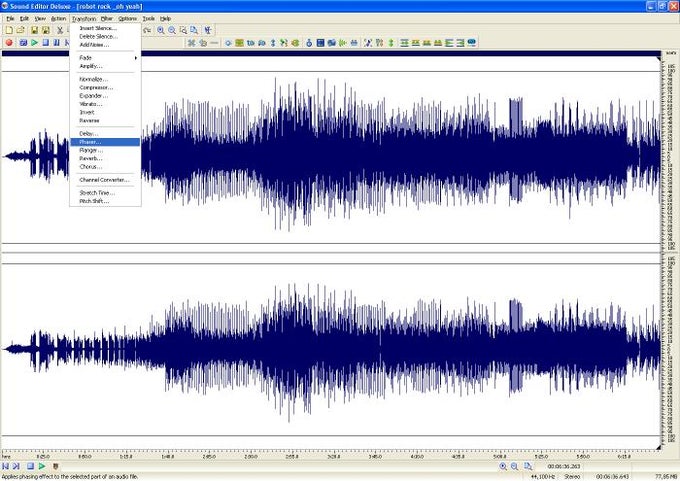Click the blue floppy-style icon in effects toolbar
The image size is (680, 481).
click(320, 43)
